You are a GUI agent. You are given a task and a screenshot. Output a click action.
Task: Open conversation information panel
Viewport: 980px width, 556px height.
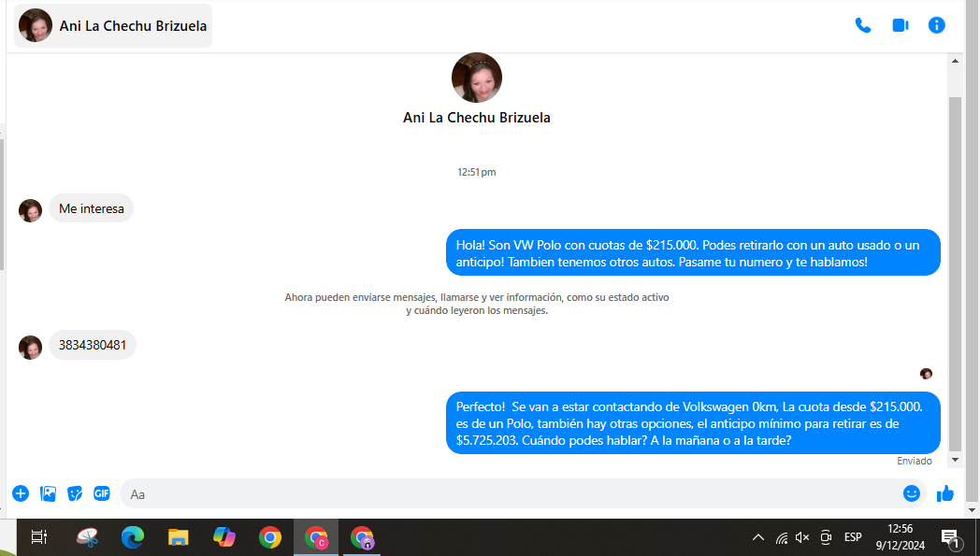(936, 25)
